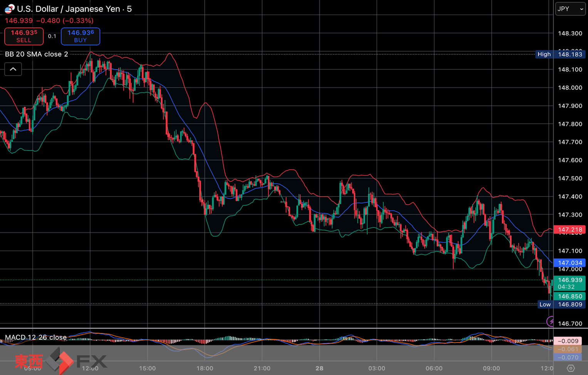Open chart settings hexagon gear icon
This screenshot has width=588, height=375.
(x=571, y=368)
